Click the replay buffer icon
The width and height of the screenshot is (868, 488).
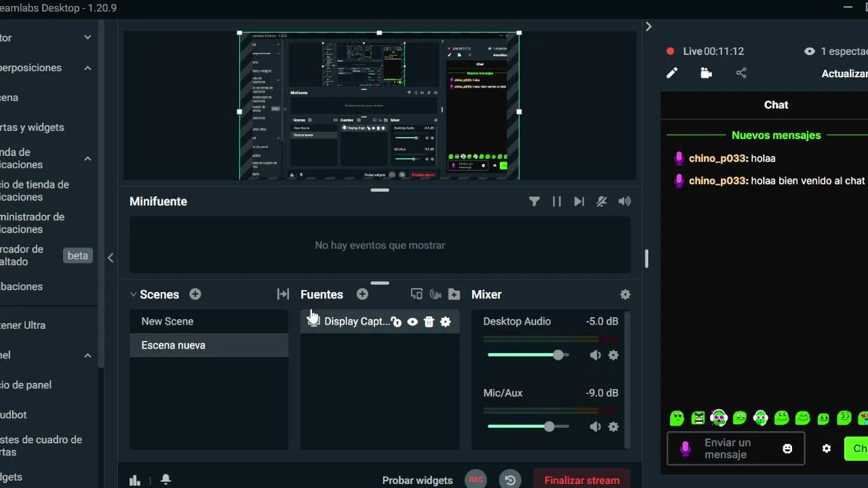(510, 480)
